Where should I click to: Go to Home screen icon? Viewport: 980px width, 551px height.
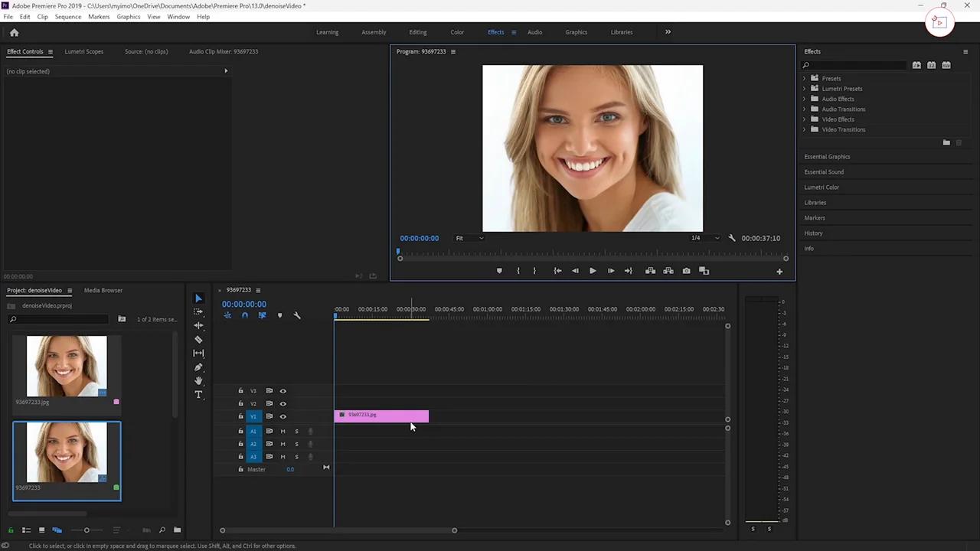[14, 32]
